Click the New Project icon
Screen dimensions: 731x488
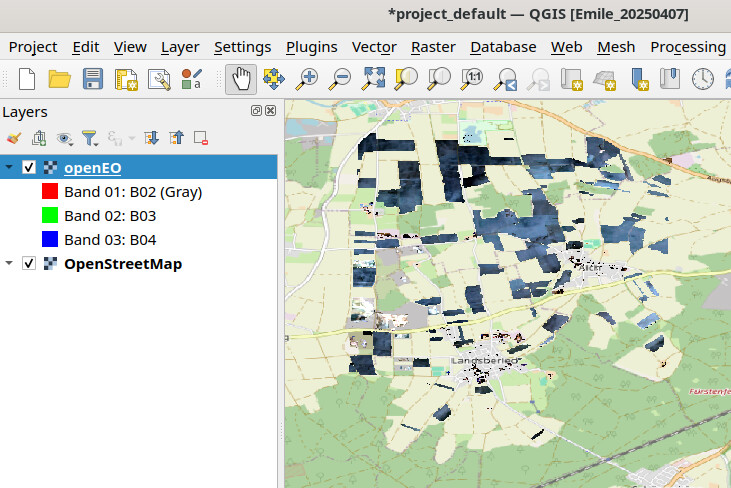[x=27, y=78]
